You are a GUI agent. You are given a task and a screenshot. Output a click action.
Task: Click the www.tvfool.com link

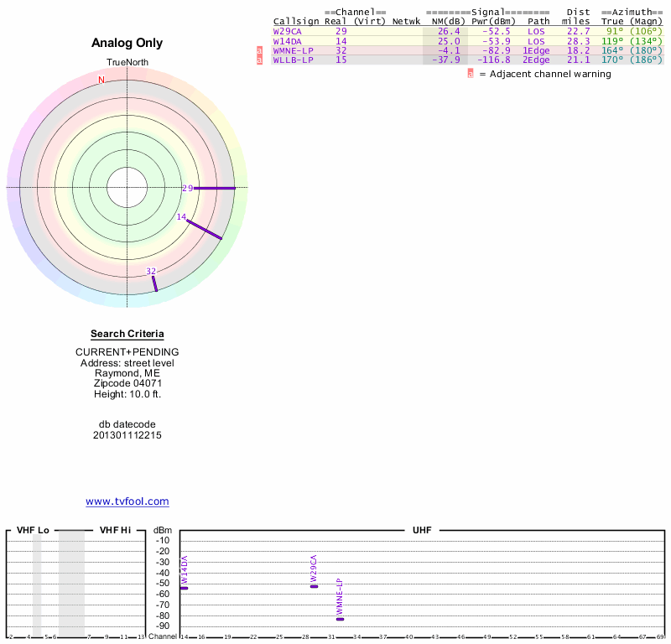tap(127, 501)
